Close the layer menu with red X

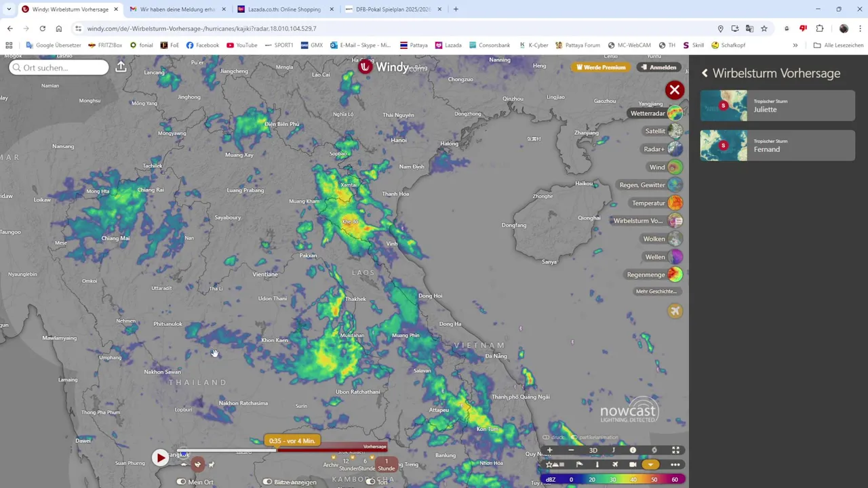click(x=674, y=90)
